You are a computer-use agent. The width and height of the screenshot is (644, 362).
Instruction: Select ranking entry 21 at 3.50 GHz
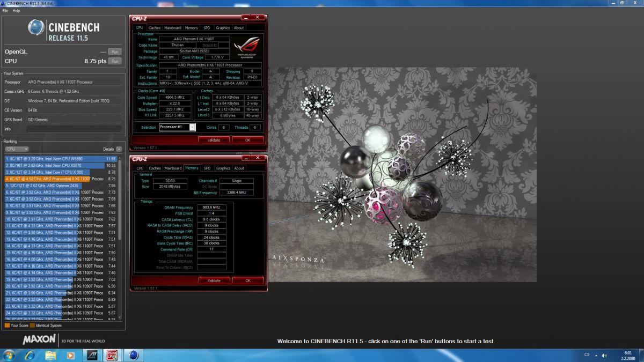pyautogui.click(x=61, y=293)
